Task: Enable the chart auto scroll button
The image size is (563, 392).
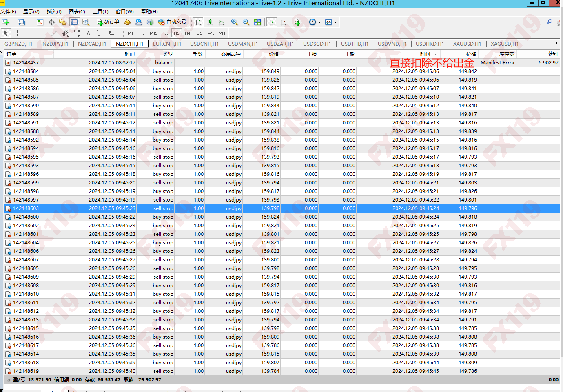Action: (272, 22)
